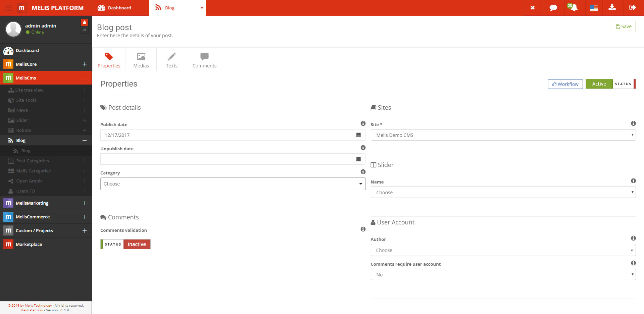
Task: Toggle post Active status switch
Action: [610, 84]
